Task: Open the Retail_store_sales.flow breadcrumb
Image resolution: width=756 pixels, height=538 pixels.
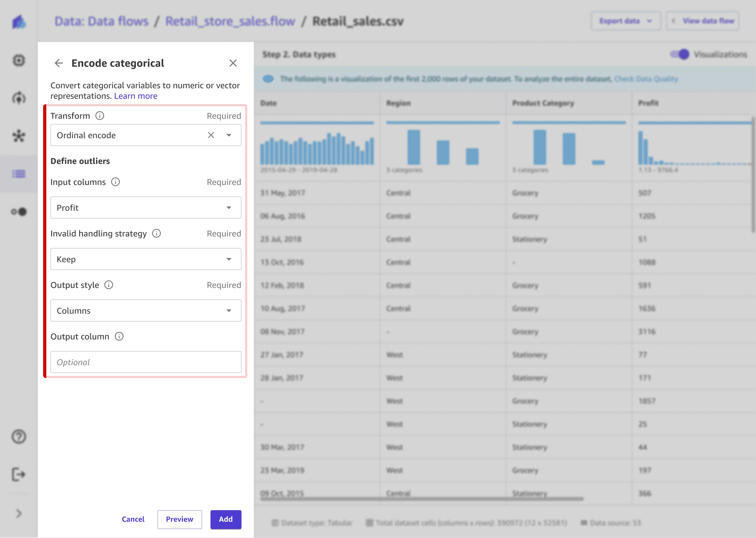Action: 230,21
